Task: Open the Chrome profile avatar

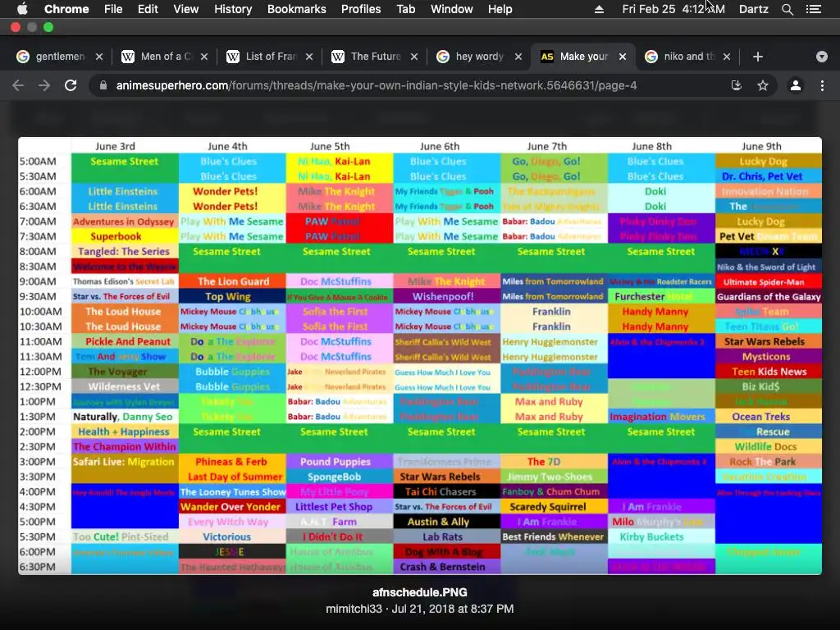Action: tap(796, 85)
